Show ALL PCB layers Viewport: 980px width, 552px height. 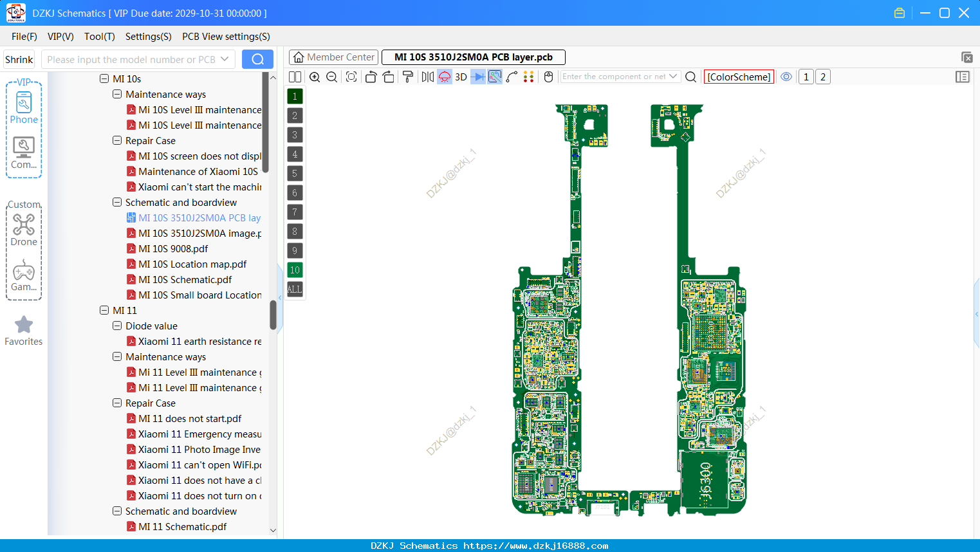(295, 290)
